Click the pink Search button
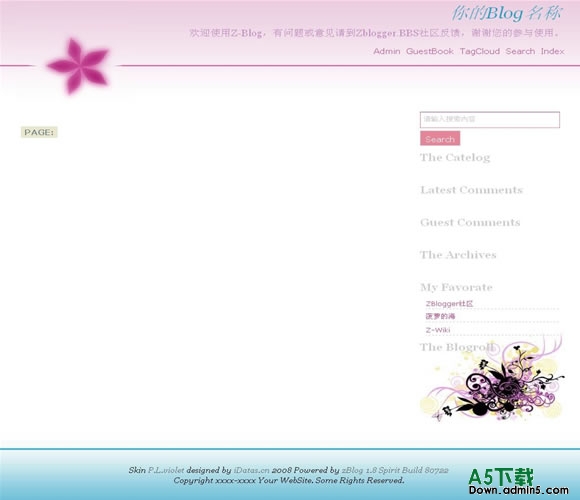This screenshot has width=580, height=500. click(440, 138)
